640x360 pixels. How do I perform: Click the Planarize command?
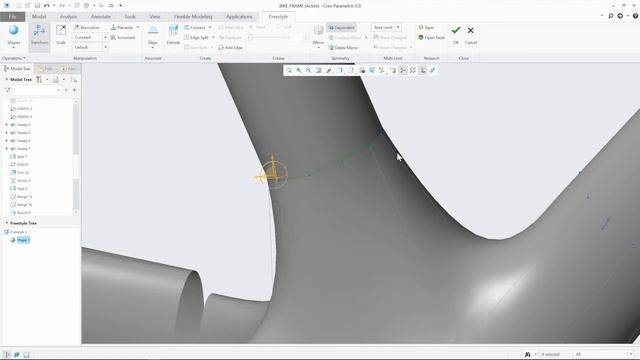[x=122, y=27]
